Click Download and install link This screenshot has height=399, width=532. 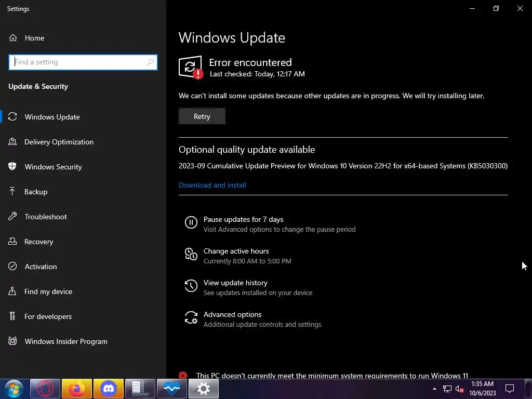point(212,185)
